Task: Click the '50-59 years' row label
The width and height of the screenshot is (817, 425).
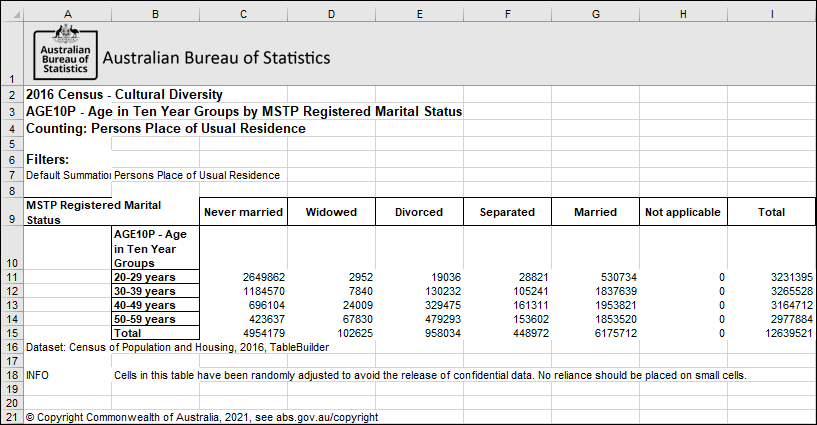Action: point(155,319)
